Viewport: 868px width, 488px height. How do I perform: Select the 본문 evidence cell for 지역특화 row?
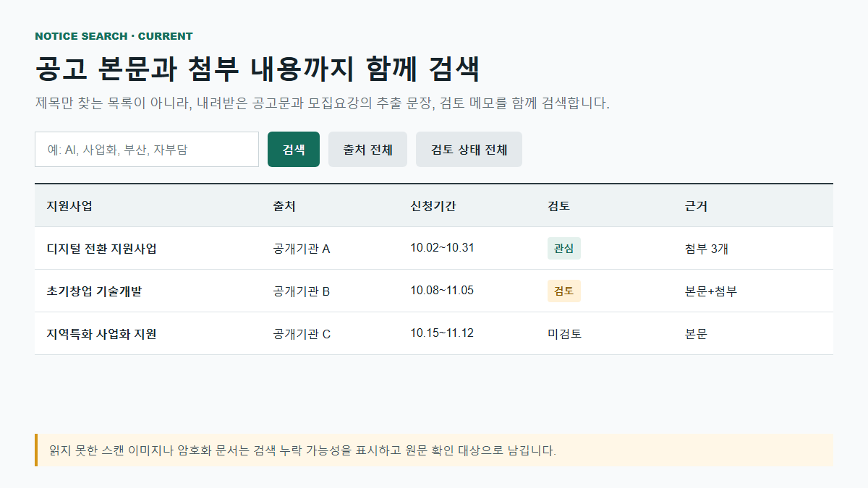pyautogui.click(x=696, y=334)
